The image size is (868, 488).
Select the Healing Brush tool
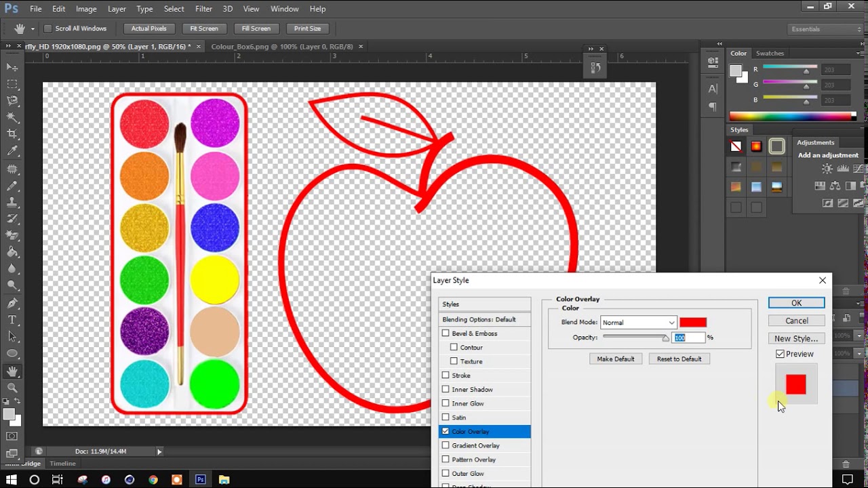click(x=12, y=168)
